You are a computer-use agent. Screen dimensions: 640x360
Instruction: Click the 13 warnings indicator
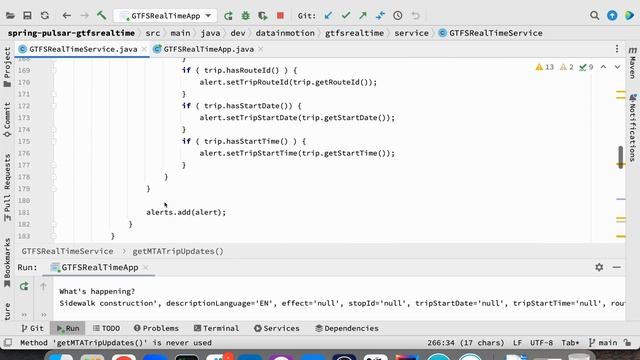545,67
